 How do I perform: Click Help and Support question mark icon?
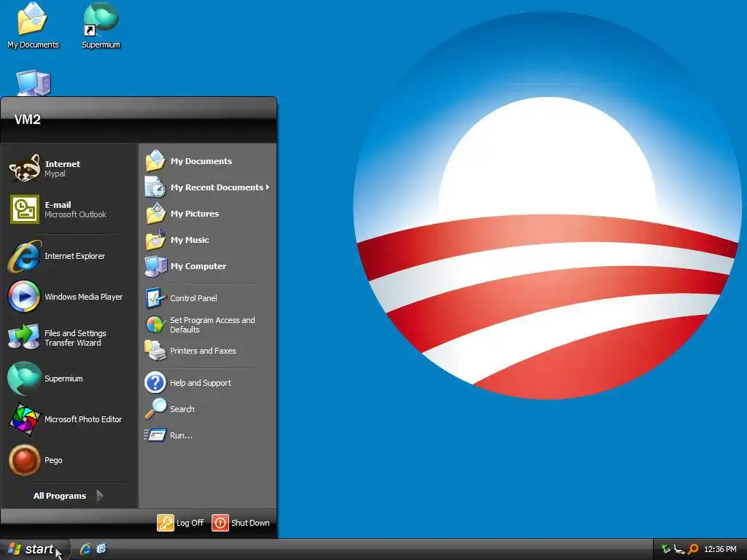tap(155, 383)
